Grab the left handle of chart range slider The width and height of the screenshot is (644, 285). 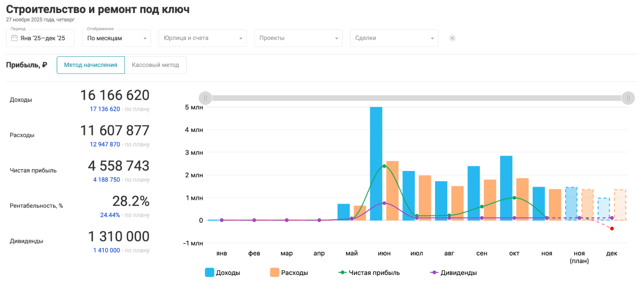coord(206,98)
